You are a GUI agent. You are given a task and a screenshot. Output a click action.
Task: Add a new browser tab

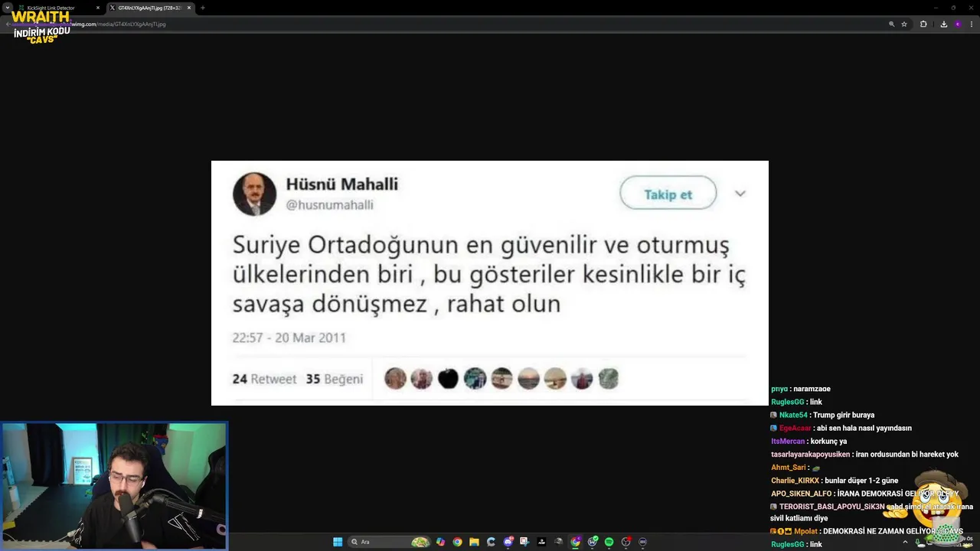(x=203, y=8)
